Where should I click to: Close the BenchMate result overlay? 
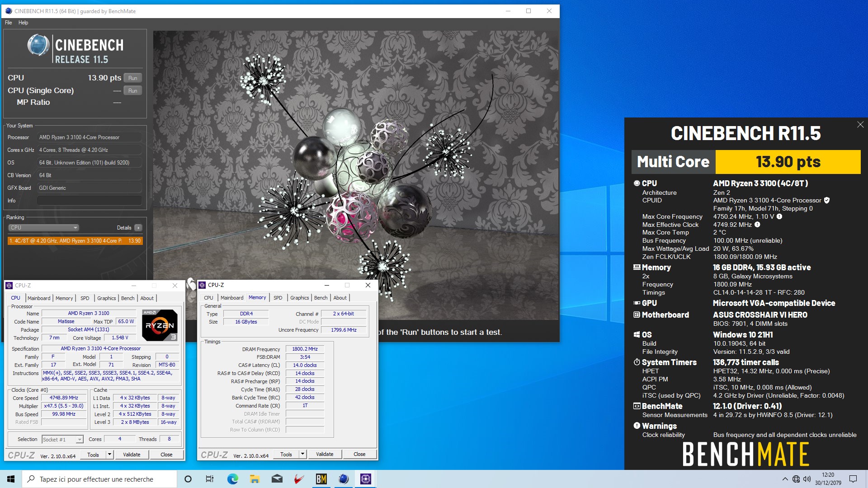[x=860, y=125]
